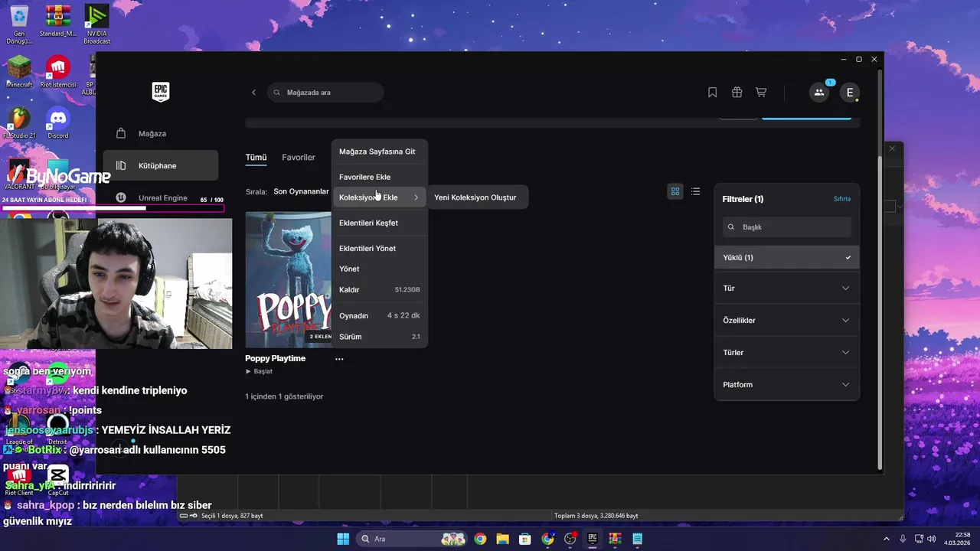This screenshot has width=980, height=551.
Task: Open the three-dot menu for Poppy Playtime
Action: point(339,358)
